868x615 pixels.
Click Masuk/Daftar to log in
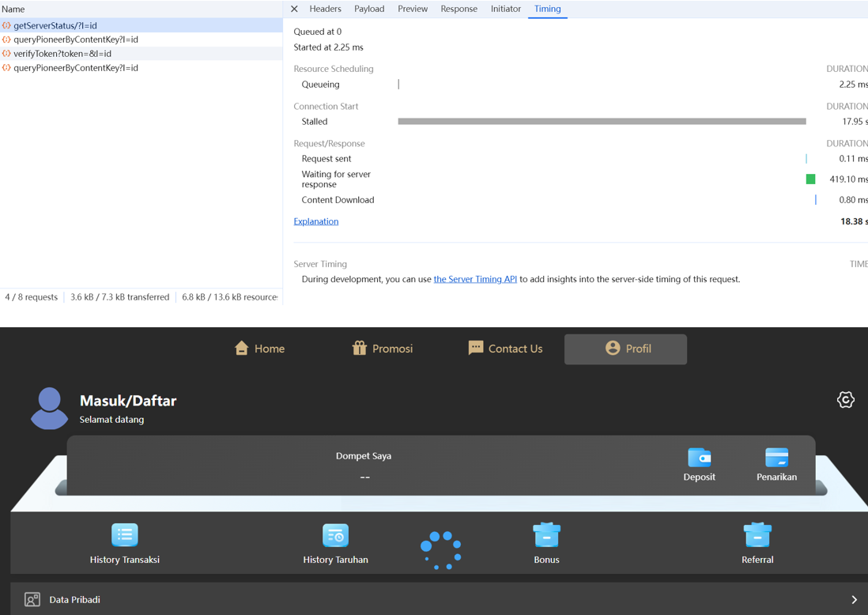128,401
